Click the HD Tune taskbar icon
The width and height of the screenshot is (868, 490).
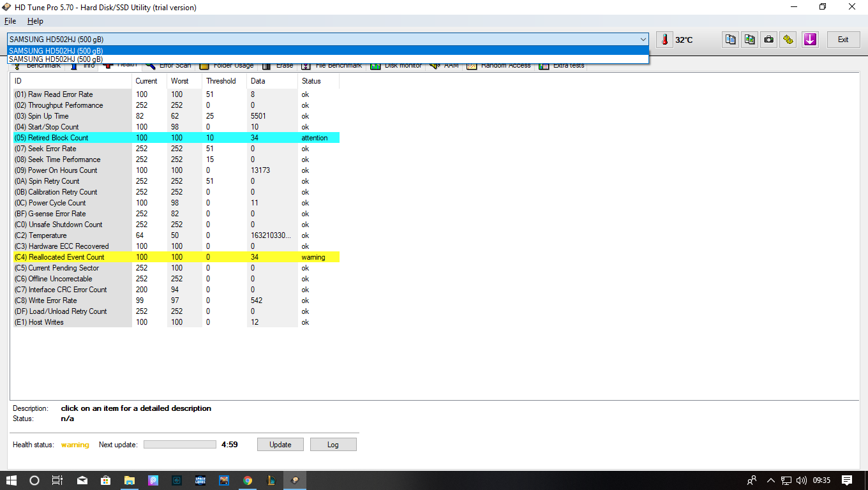[295, 480]
